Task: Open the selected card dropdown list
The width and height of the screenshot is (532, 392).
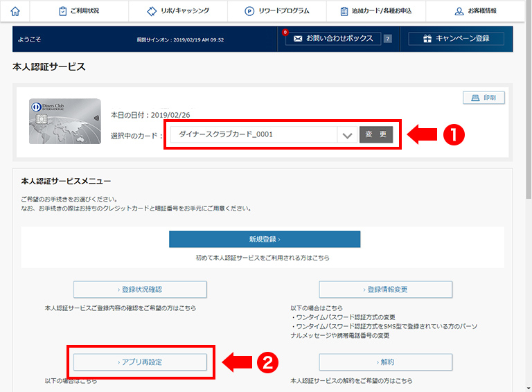Action: point(254,134)
